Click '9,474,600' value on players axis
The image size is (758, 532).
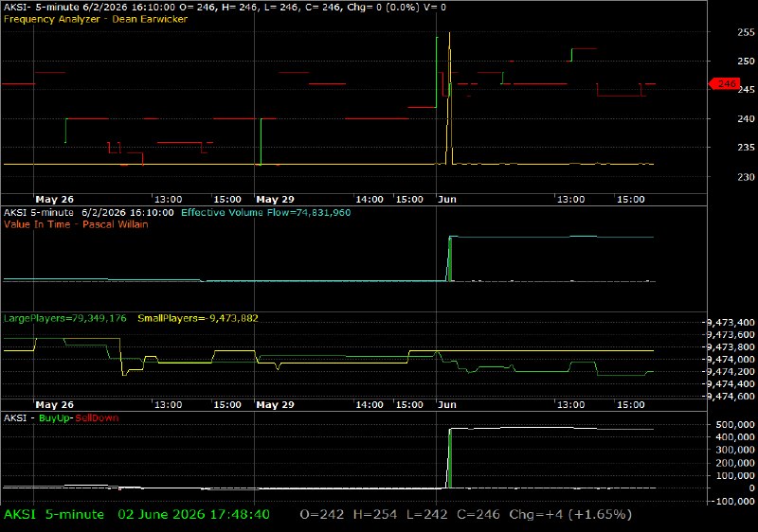[x=731, y=397]
